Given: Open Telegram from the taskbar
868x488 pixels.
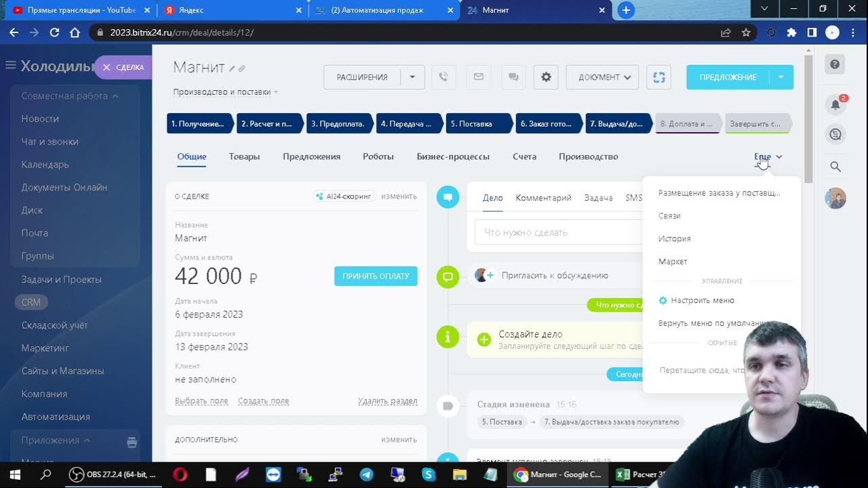Looking at the screenshot, I should (x=366, y=474).
